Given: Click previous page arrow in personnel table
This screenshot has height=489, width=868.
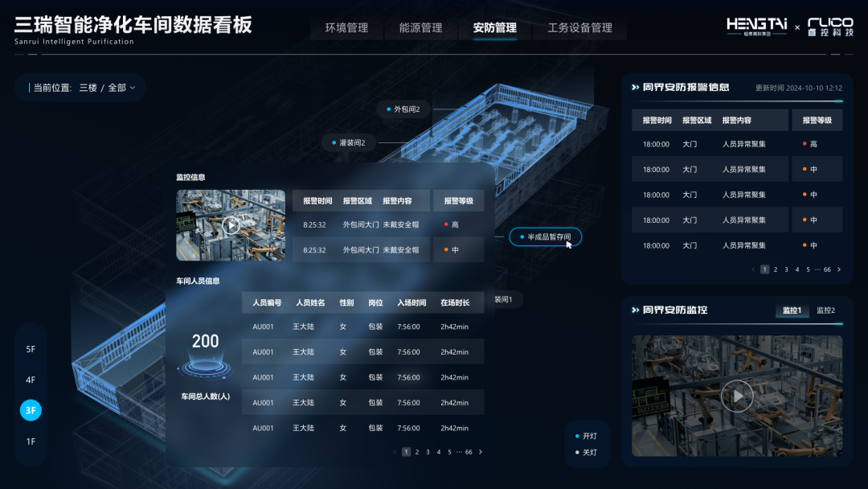Looking at the screenshot, I should pos(395,452).
